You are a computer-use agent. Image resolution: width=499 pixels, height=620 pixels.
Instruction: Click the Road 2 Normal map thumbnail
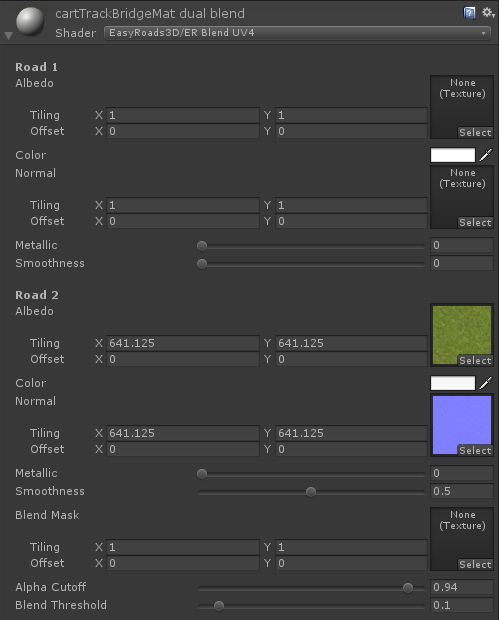click(462, 425)
